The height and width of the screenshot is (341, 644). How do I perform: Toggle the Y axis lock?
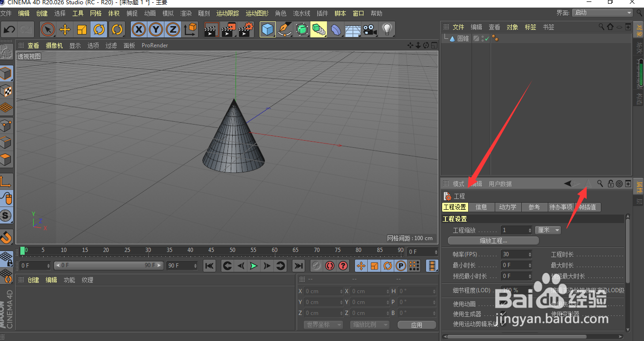tap(156, 30)
